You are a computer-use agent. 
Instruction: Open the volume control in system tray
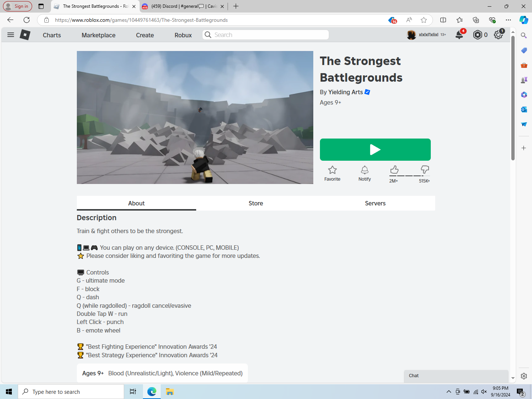tap(484, 392)
